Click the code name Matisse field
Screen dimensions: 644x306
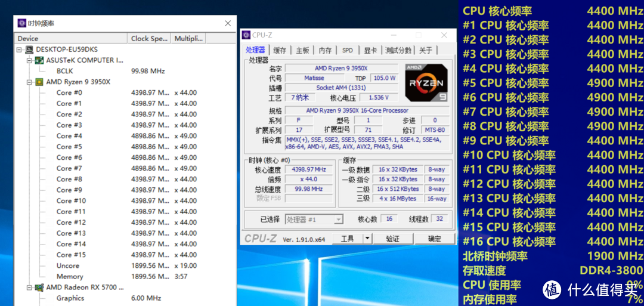click(x=315, y=78)
